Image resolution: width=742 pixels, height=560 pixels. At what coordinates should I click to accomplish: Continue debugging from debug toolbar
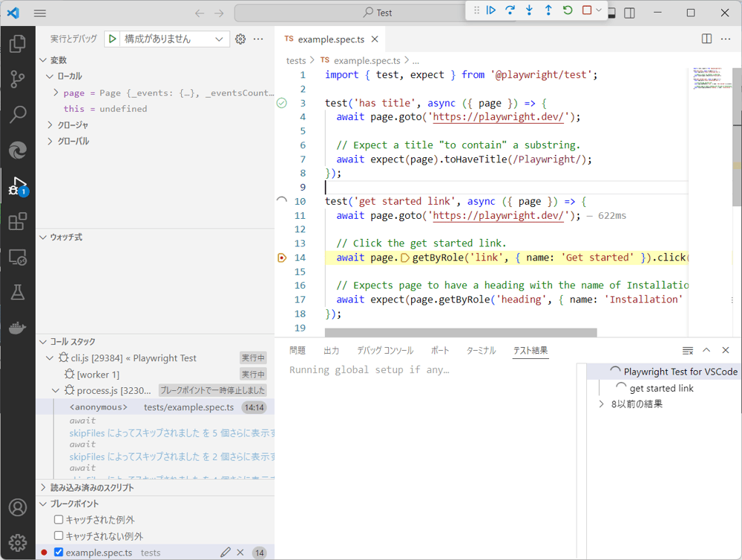tap(491, 10)
